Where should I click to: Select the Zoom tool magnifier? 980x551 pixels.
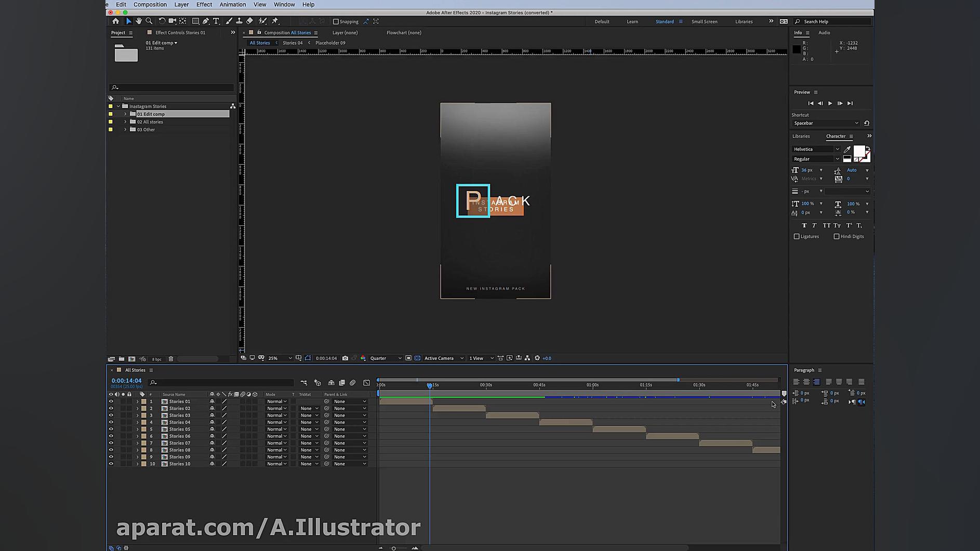pos(149,21)
